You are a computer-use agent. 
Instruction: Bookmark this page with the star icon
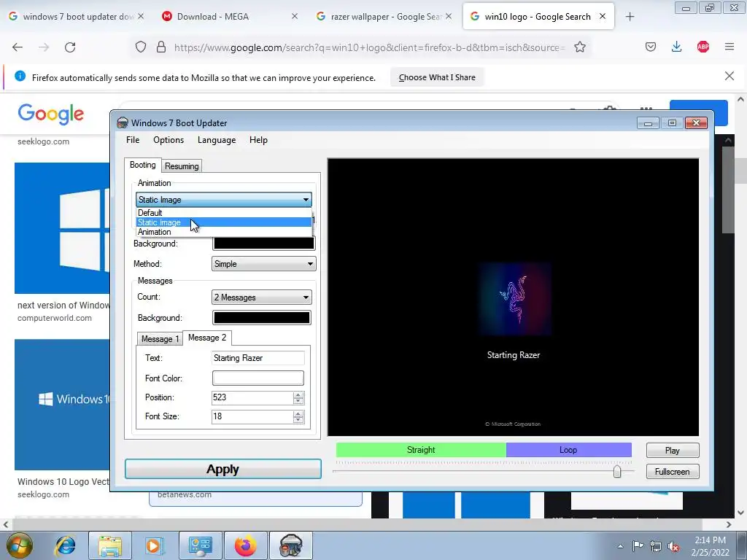[x=580, y=47]
